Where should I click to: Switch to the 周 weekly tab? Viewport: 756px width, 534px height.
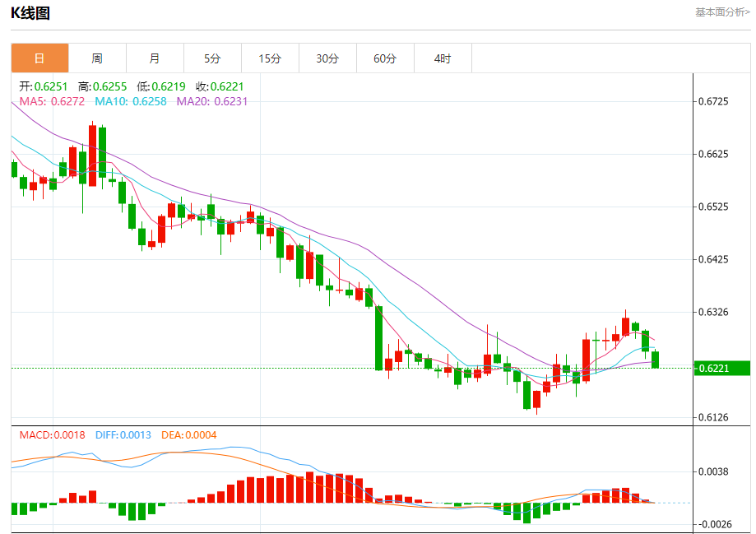click(97, 58)
